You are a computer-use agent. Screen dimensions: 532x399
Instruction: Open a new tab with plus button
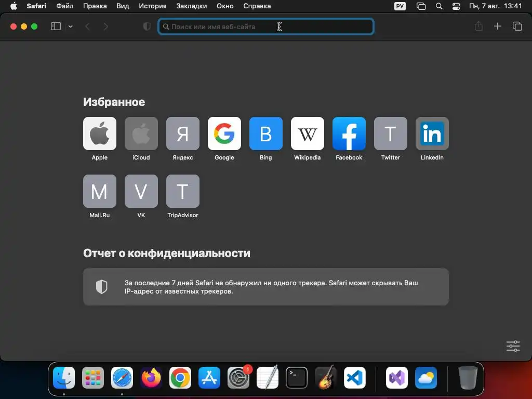point(497,26)
